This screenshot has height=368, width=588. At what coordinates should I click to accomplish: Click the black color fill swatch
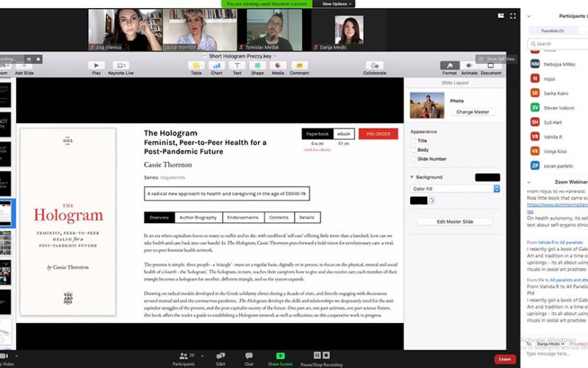click(x=418, y=200)
